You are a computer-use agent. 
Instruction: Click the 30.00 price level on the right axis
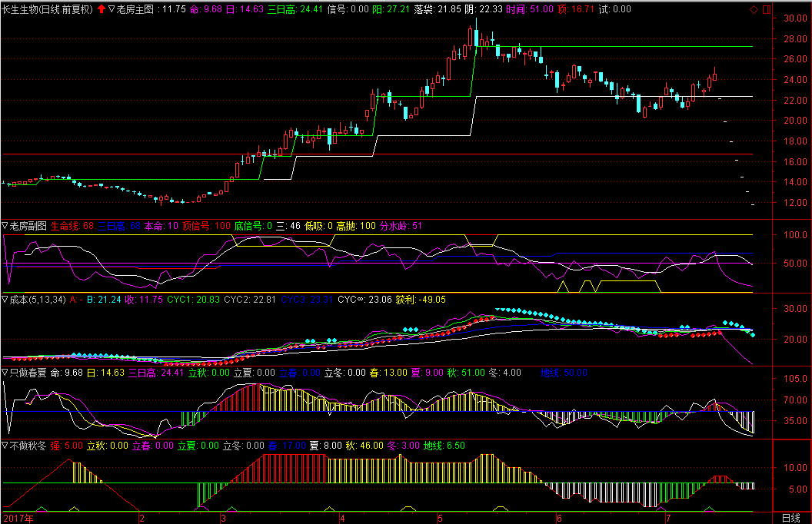point(794,18)
